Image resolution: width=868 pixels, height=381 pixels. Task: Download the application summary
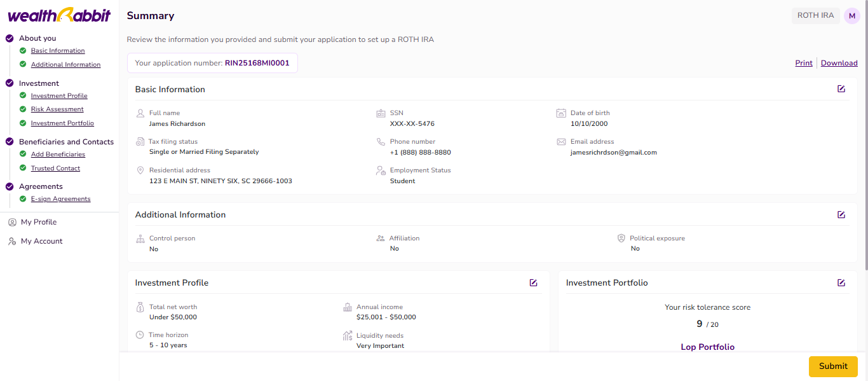pyautogui.click(x=839, y=63)
